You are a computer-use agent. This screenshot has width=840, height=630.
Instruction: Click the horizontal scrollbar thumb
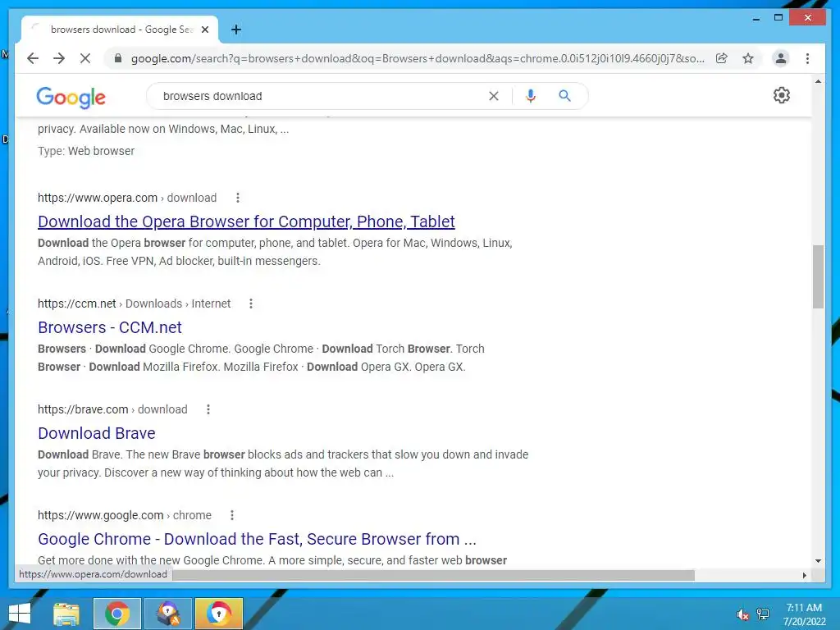click(x=433, y=575)
